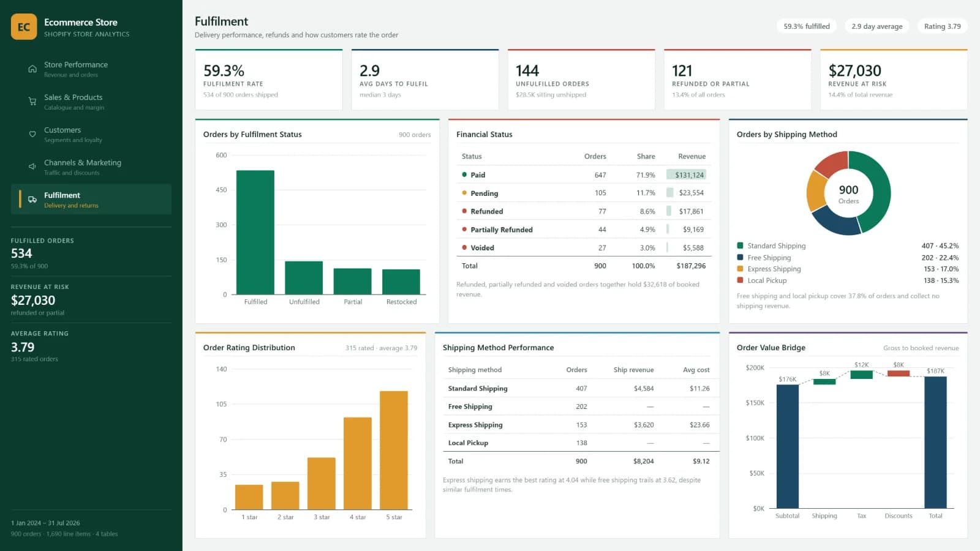This screenshot has width=980, height=551.
Task: Click the 4 star rating bar
Action: pos(358,463)
